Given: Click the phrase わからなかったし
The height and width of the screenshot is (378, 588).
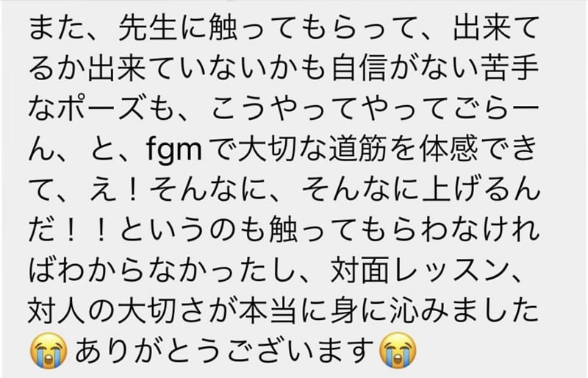Looking at the screenshot, I should tap(176, 271).
